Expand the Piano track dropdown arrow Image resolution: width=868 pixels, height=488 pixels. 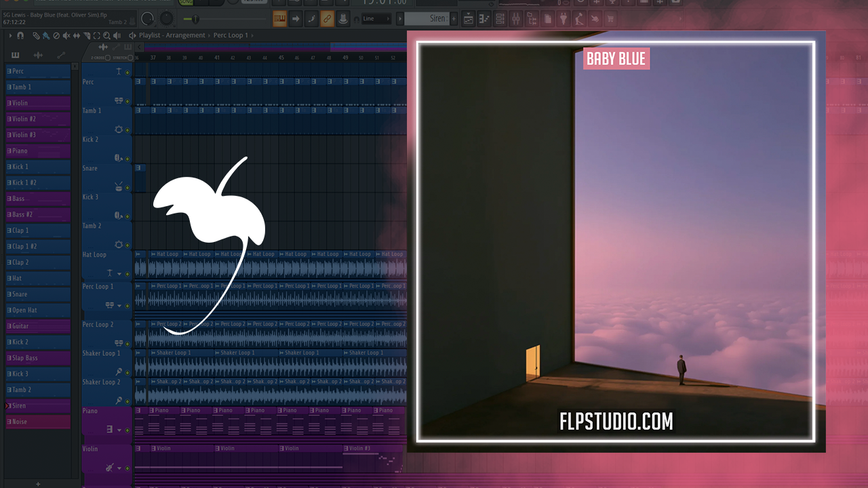coord(119,430)
